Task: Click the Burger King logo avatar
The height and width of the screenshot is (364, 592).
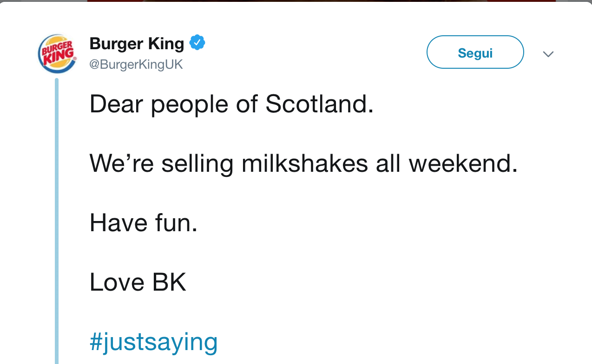Action: (57, 53)
